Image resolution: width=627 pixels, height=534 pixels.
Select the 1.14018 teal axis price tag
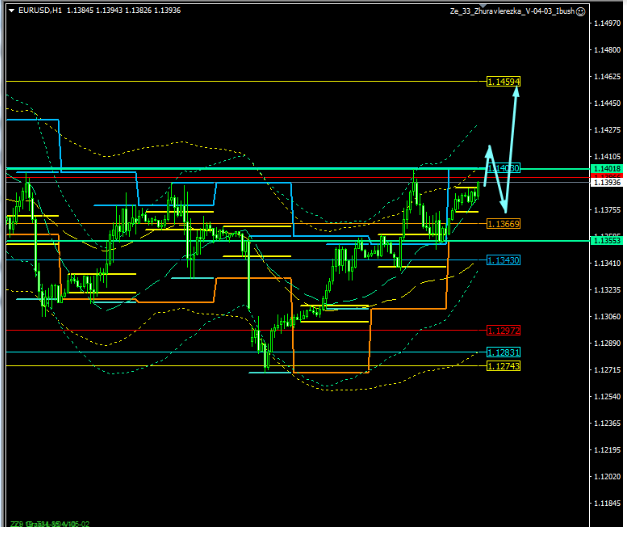pos(606,170)
